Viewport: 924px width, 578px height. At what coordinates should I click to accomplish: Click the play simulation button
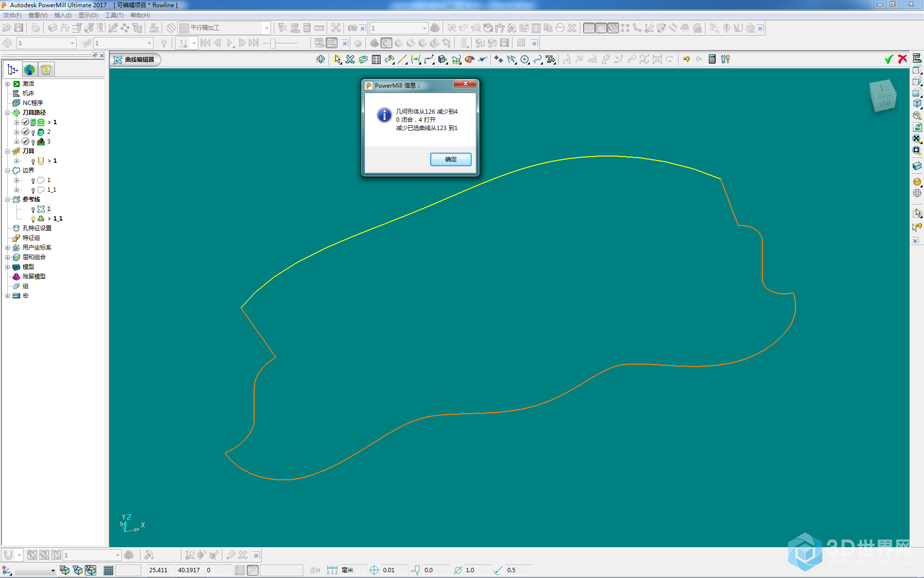click(230, 43)
